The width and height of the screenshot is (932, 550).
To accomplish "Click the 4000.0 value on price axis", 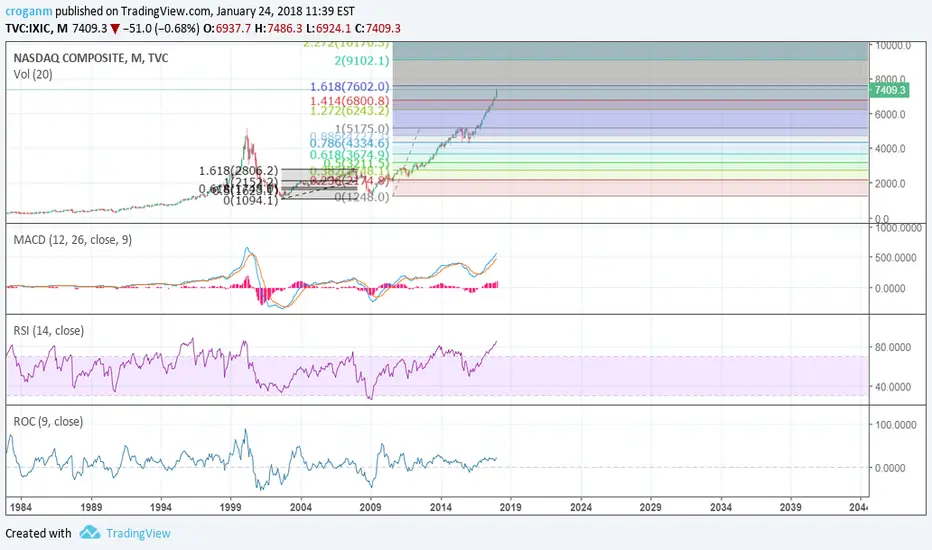I will pyautogui.click(x=890, y=149).
